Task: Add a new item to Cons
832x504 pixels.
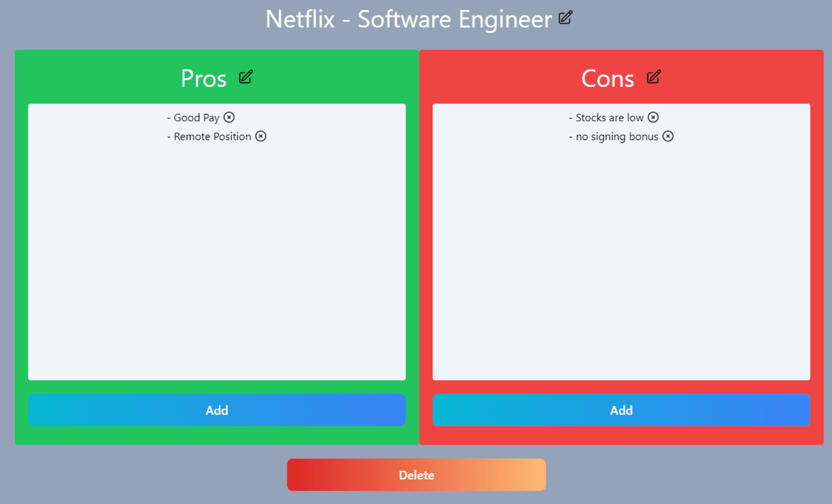Action: (x=621, y=410)
